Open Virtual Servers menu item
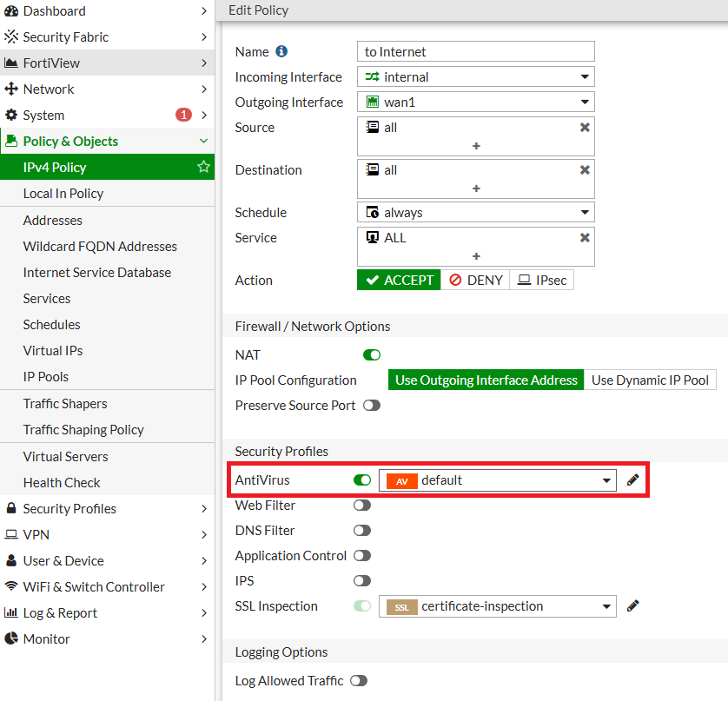 [x=107, y=456]
